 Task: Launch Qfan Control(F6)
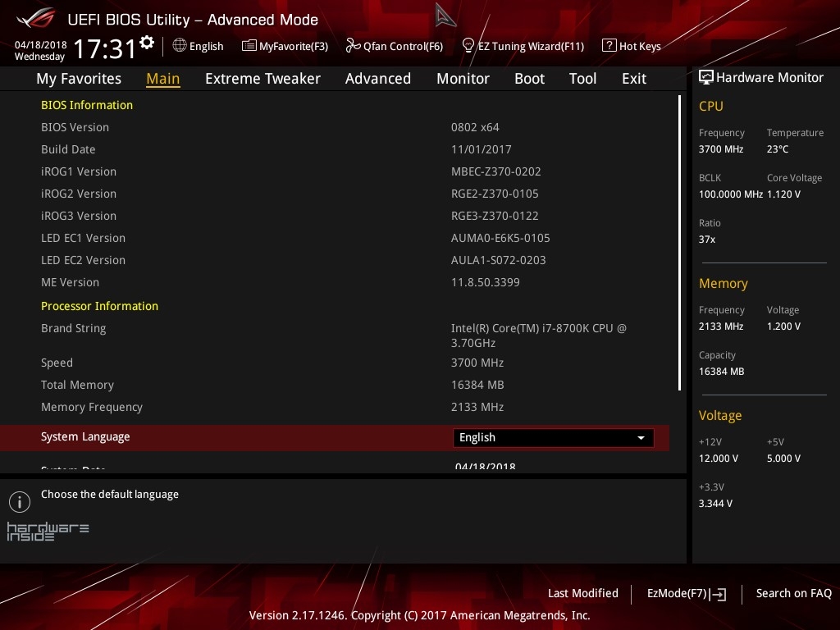(395, 46)
